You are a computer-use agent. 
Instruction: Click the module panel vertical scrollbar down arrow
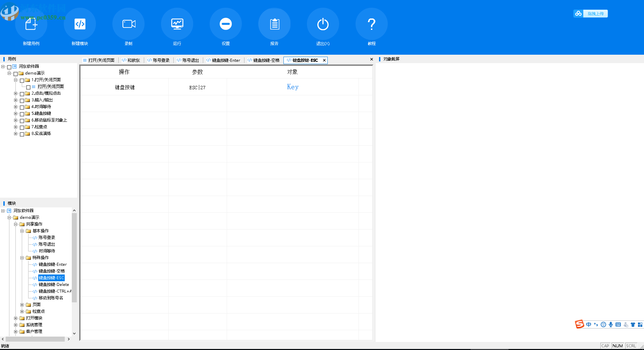[x=74, y=333]
